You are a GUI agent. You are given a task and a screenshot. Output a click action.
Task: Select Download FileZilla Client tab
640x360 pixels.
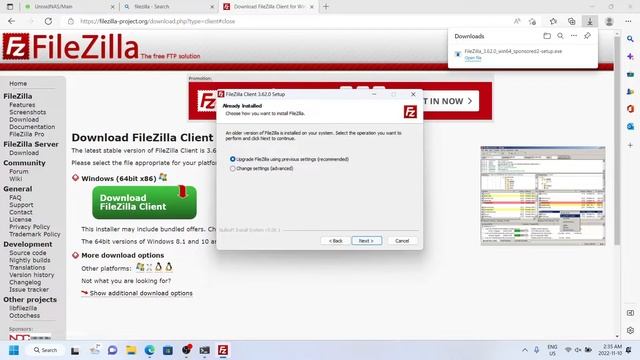pos(268,7)
